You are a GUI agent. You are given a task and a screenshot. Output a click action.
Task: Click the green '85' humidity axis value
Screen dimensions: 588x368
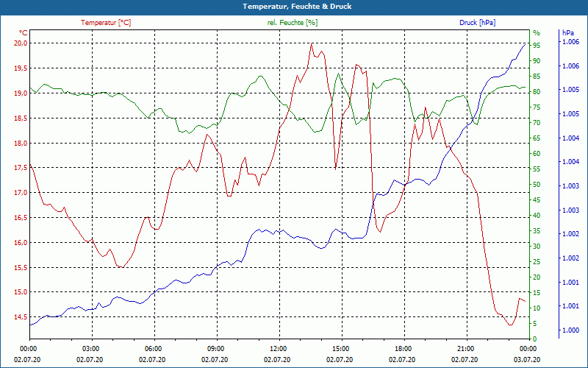pyautogui.click(x=537, y=77)
